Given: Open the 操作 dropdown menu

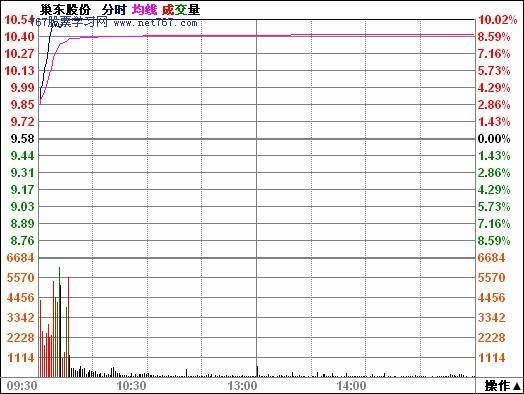Looking at the screenshot, I should pyautogui.click(x=502, y=386).
